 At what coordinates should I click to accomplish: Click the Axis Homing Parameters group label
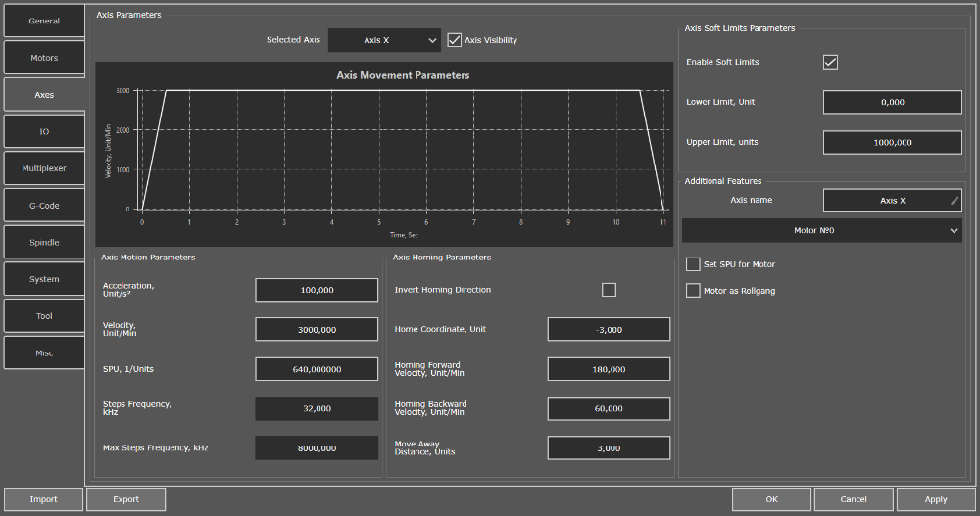(x=442, y=258)
